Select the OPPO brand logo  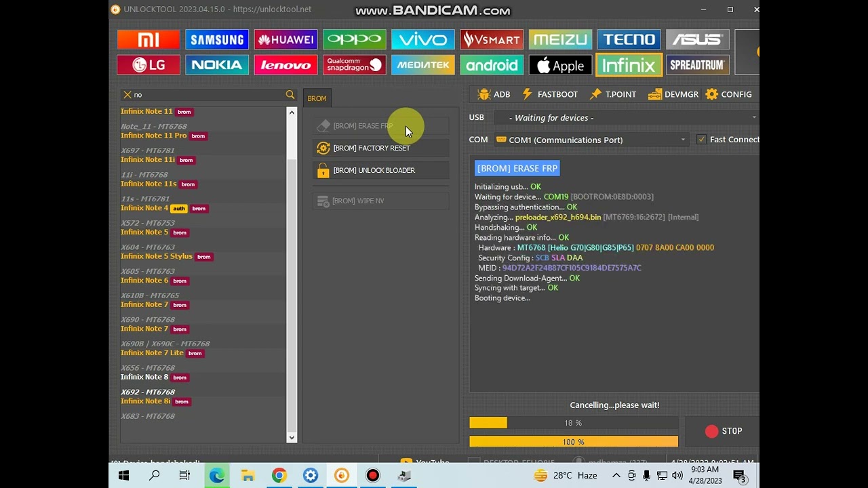tap(354, 39)
